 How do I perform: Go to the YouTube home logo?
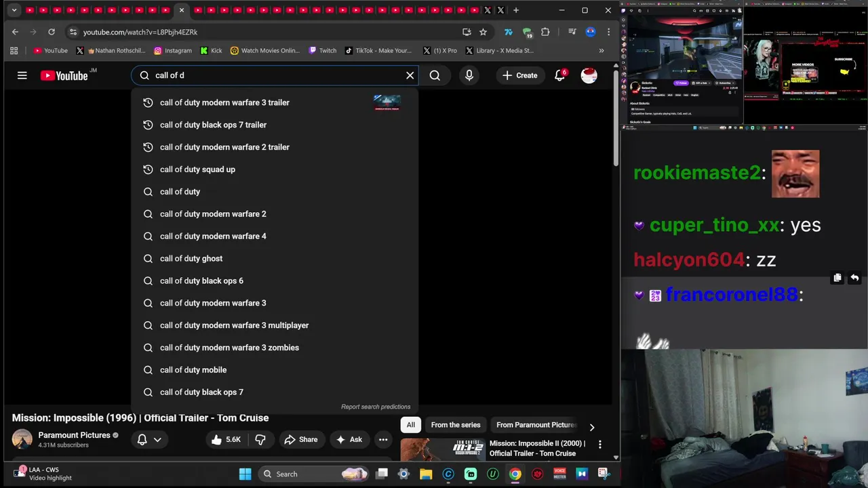[x=64, y=75]
